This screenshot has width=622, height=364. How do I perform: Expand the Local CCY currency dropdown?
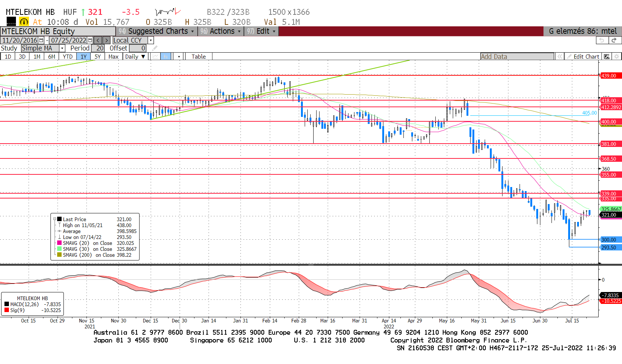pos(151,40)
